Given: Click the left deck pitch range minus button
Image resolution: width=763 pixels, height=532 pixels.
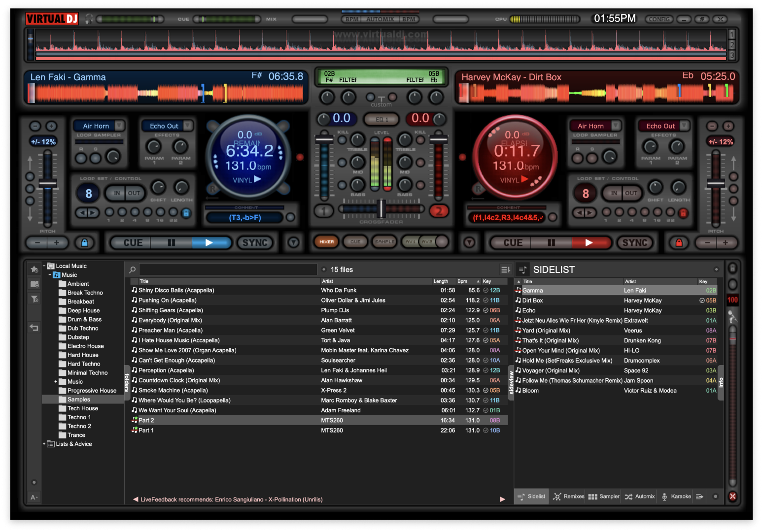Looking at the screenshot, I should point(35,126).
